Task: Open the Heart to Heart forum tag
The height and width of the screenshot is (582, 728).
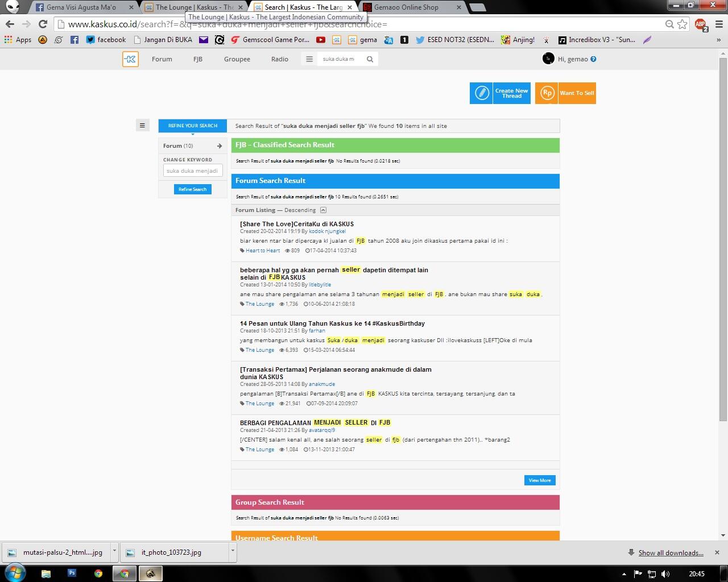Action: coord(262,251)
